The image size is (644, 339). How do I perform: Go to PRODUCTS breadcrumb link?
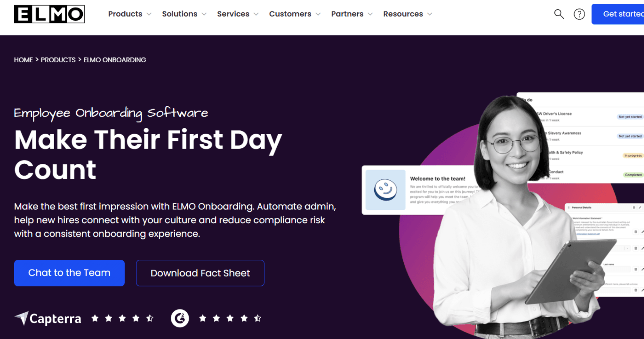pyautogui.click(x=58, y=60)
